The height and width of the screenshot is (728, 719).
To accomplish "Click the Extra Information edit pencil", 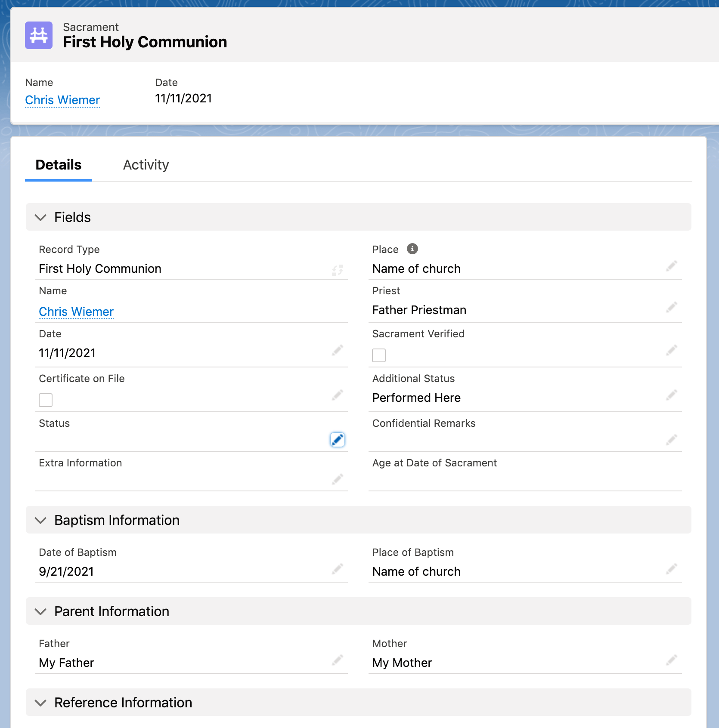I will [x=337, y=479].
